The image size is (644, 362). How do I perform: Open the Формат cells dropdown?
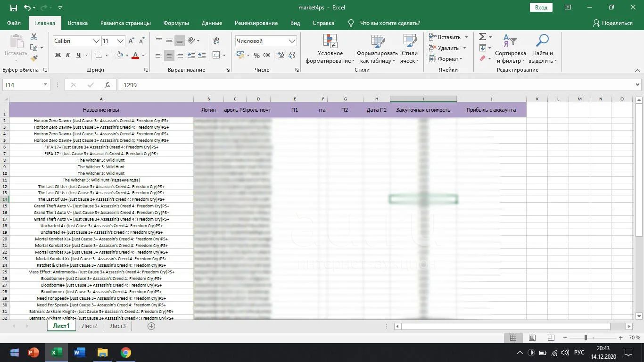point(446,58)
